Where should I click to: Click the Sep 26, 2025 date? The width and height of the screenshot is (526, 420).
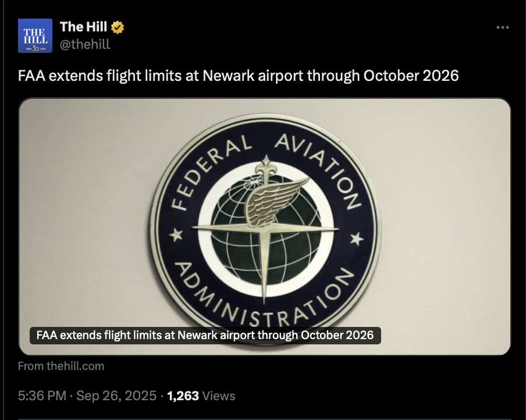pos(116,396)
